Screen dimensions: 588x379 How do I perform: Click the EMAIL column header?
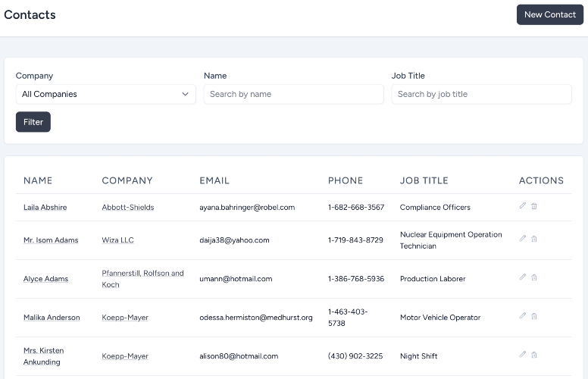tap(214, 180)
